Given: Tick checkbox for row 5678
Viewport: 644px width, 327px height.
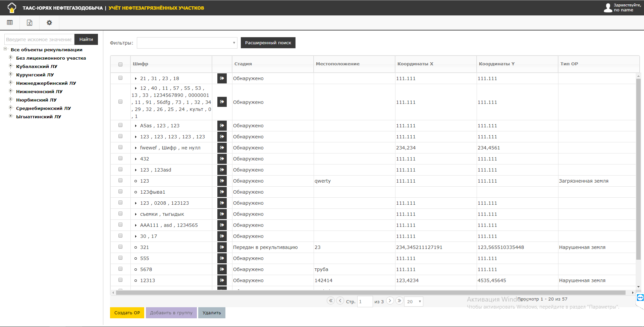Looking at the screenshot, I should [120, 269].
